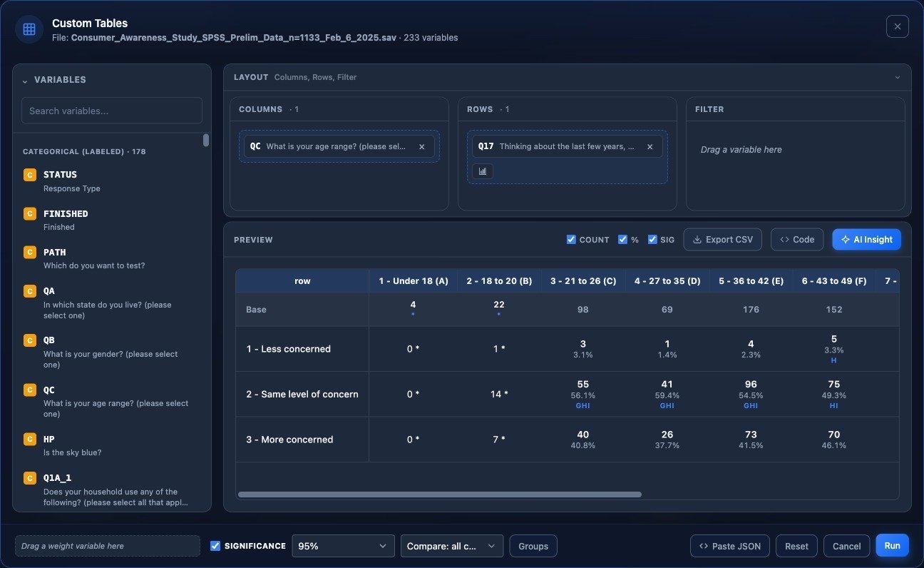The height and width of the screenshot is (568, 924).
Task: Click the 'row' column header
Action: point(302,281)
